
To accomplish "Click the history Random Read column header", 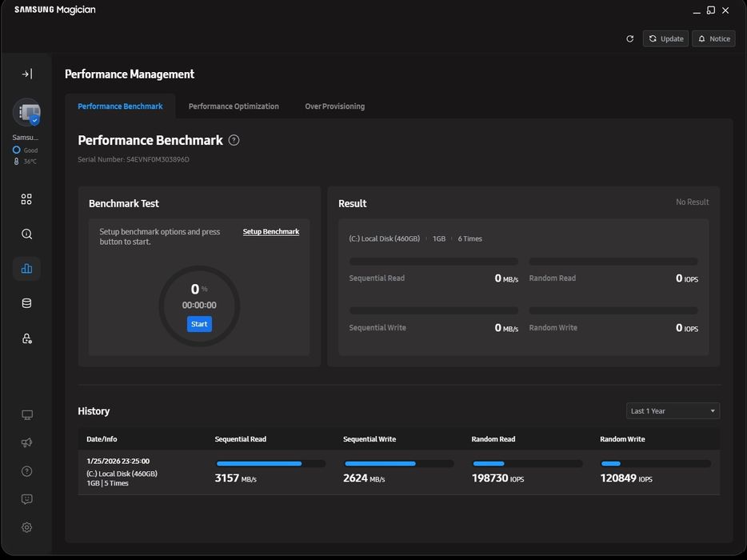I will (x=493, y=439).
